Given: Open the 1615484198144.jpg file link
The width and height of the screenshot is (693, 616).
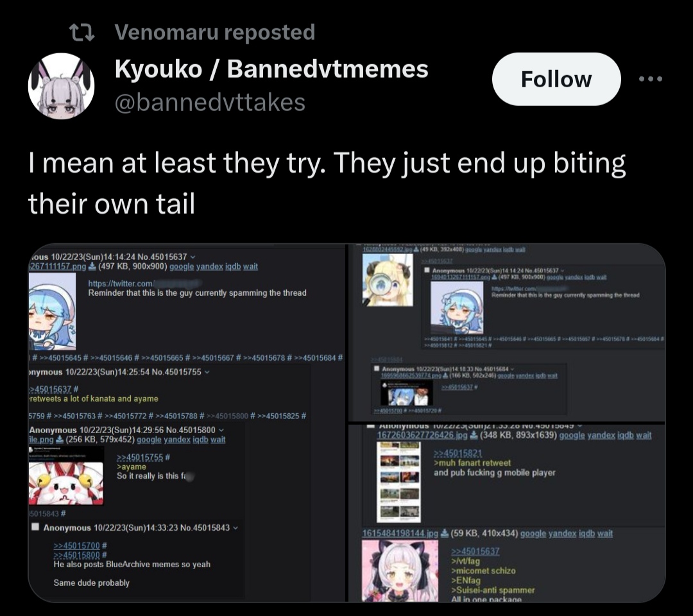Looking at the screenshot, I should 400,534.
